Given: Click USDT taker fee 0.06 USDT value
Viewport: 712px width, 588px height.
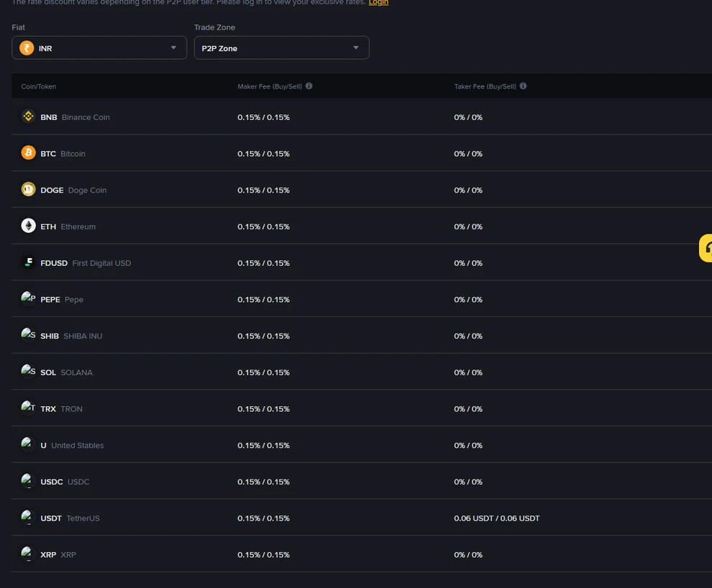Looking at the screenshot, I should click(x=497, y=518).
